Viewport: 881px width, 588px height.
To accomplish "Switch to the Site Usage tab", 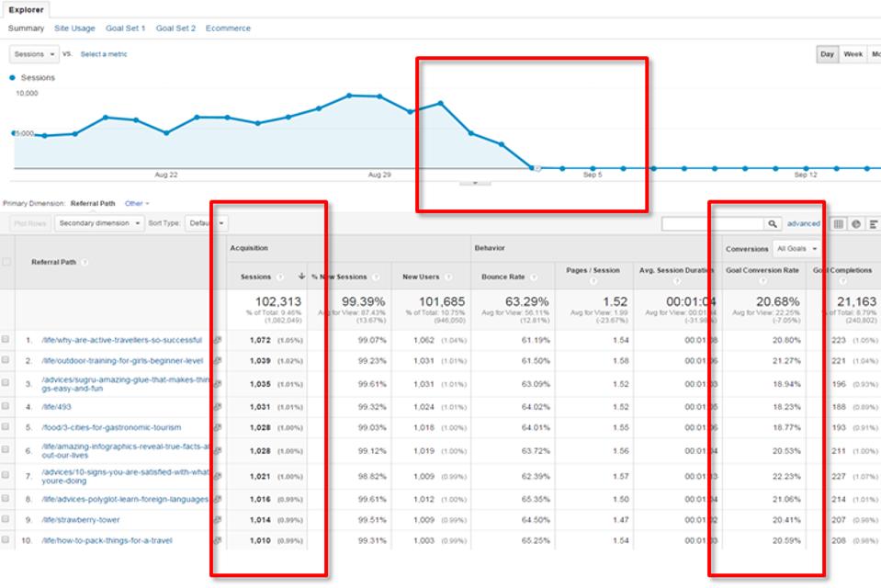I will click(74, 28).
